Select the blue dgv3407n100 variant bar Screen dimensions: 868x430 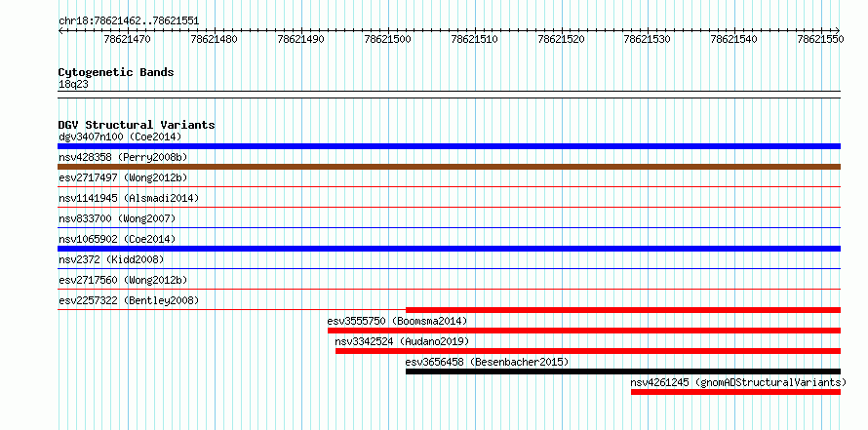pyautogui.click(x=449, y=146)
